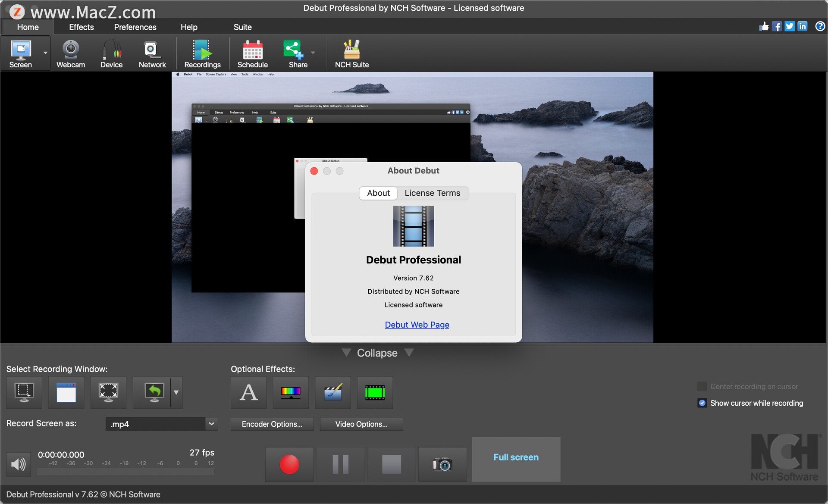Expand the Screen source dropdown arrow

click(x=45, y=53)
